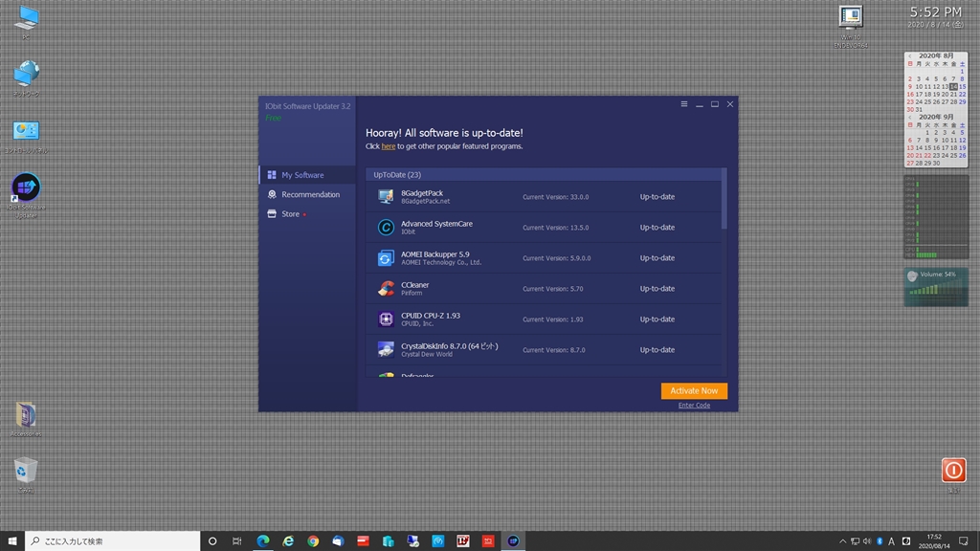
Task: Open Microsoft Edge from the taskbar
Action: [x=263, y=541]
